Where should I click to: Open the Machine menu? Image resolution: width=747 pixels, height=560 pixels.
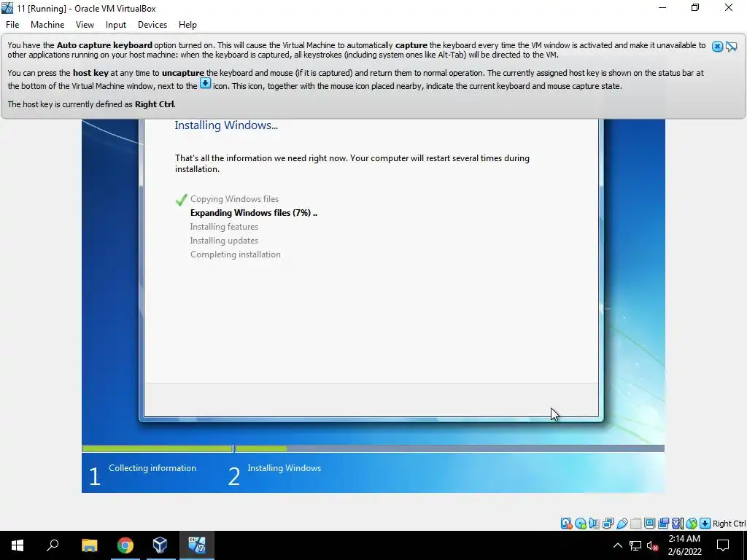(x=47, y=25)
